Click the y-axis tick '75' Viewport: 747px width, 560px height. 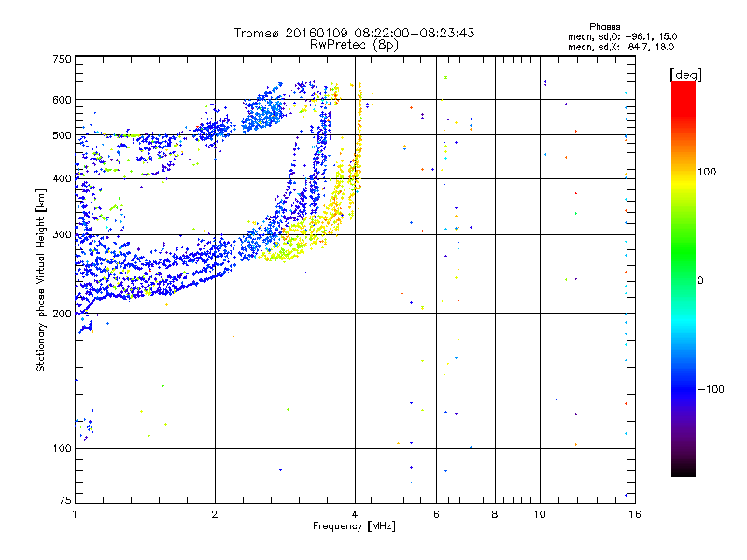[65, 500]
